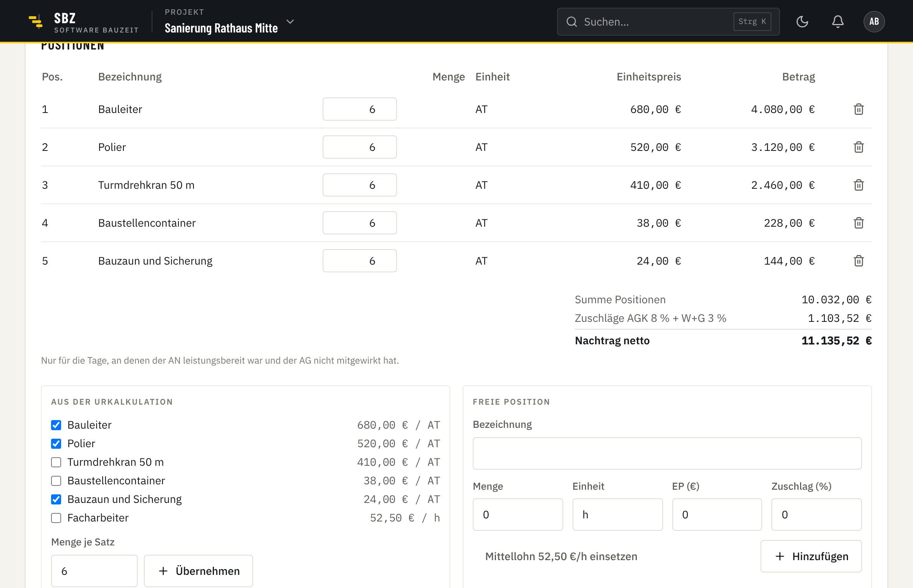Uncheck the Bauleiter checkbox
This screenshot has width=913, height=588.
56,425
